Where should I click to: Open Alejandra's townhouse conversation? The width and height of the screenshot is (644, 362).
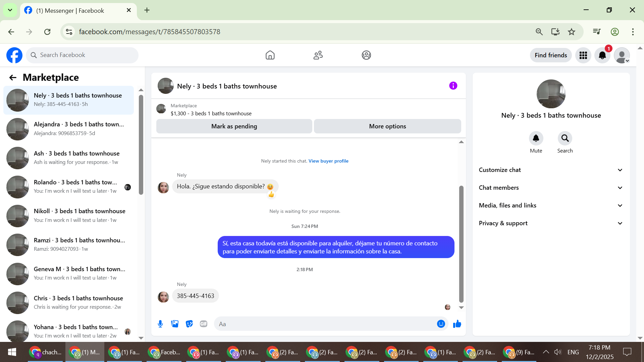pyautogui.click(x=69, y=129)
